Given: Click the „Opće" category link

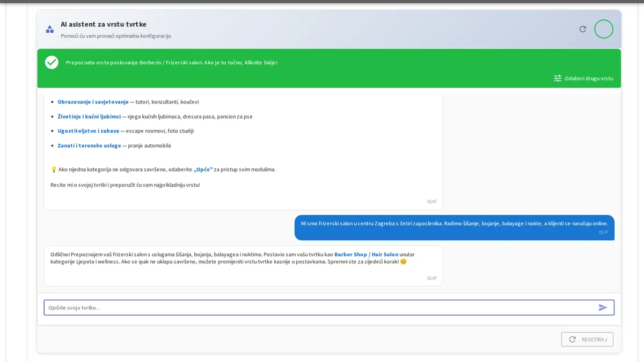Looking at the screenshot, I should (203, 169).
